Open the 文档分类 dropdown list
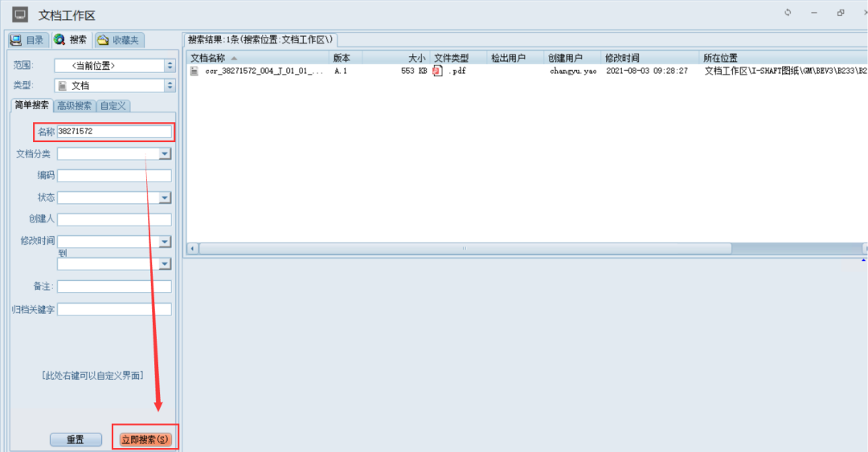Viewport: 868px width, 452px height. click(x=165, y=154)
